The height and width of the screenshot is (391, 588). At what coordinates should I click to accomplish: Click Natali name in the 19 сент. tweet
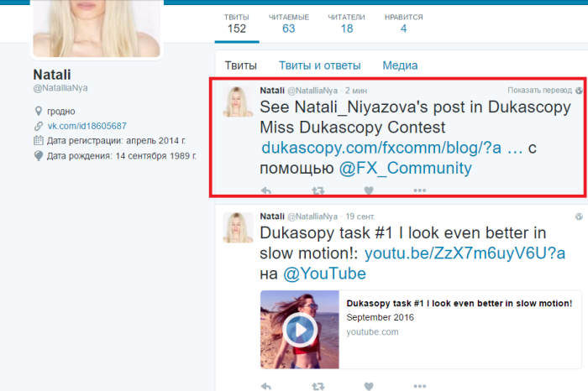(x=272, y=216)
